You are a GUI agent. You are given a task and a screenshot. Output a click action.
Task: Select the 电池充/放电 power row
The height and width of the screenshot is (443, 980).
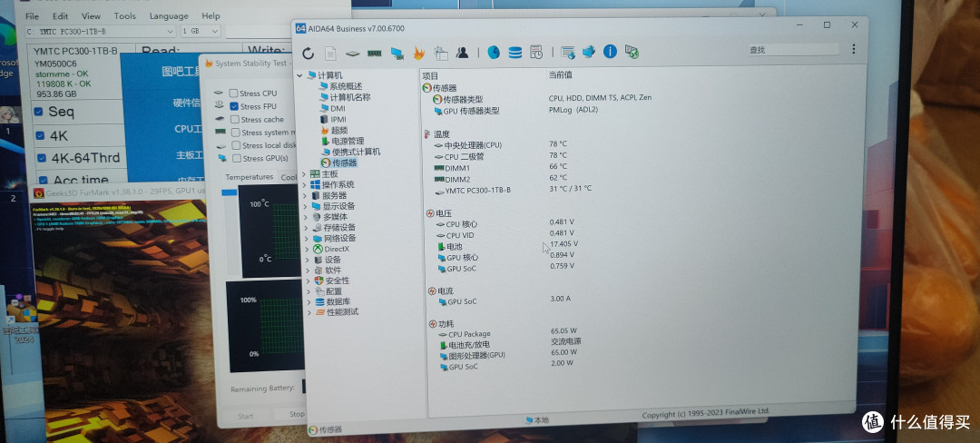coord(469,345)
